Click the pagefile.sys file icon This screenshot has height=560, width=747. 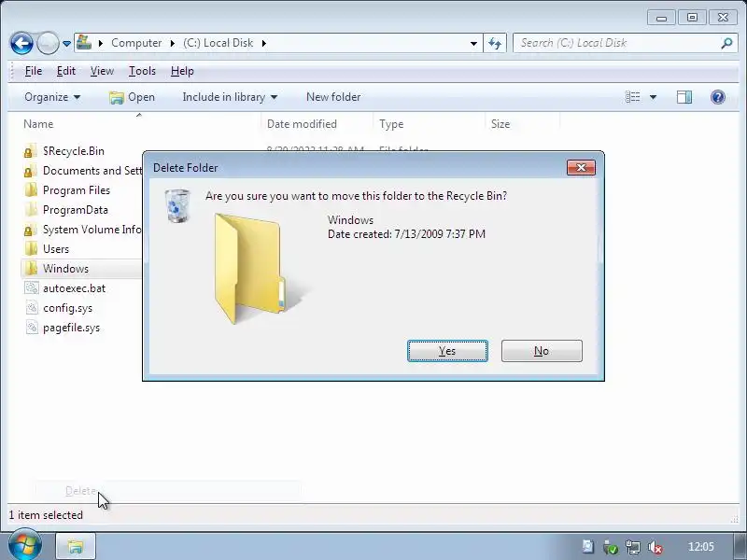click(x=32, y=328)
